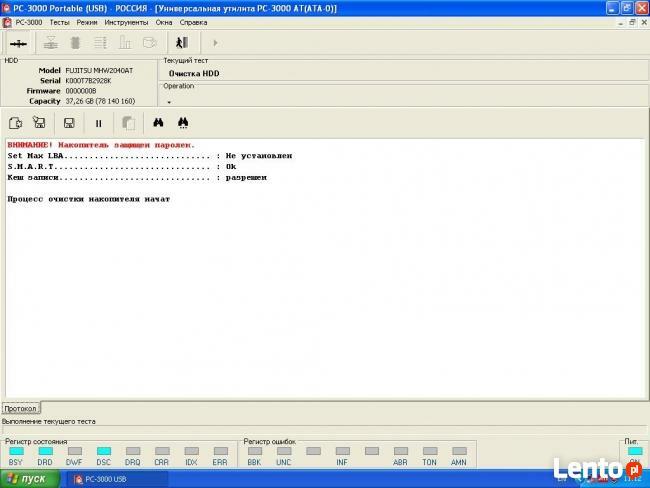Screen dimensions: 650x488
Task: Click the binoculars find icon
Action: click(157, 123)
